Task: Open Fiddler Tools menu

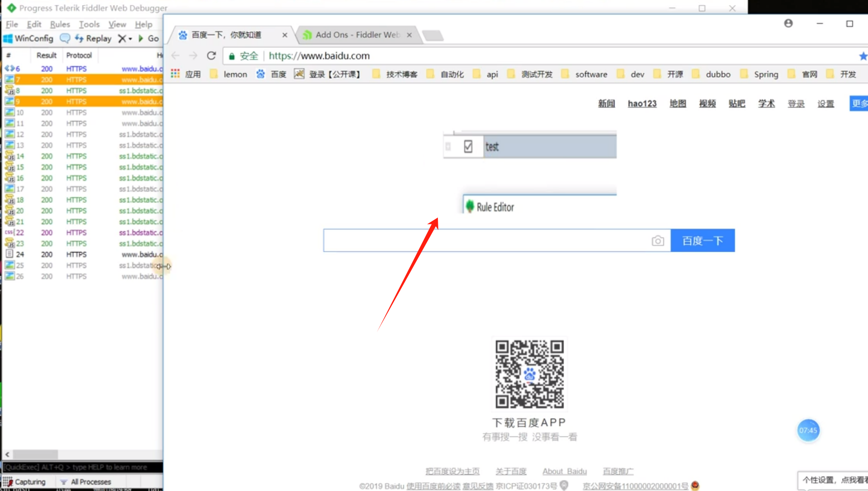Action: click(89, 24)
